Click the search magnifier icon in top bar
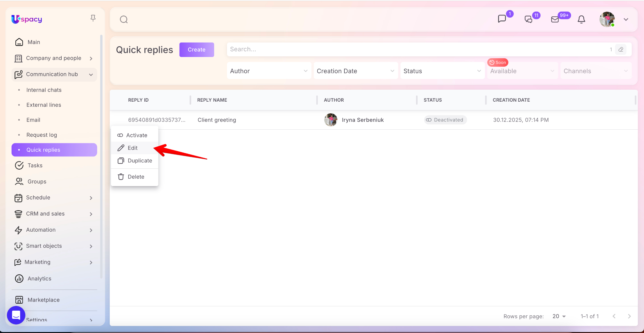Screen dimensions: 644x333 (x=124, y=20)
